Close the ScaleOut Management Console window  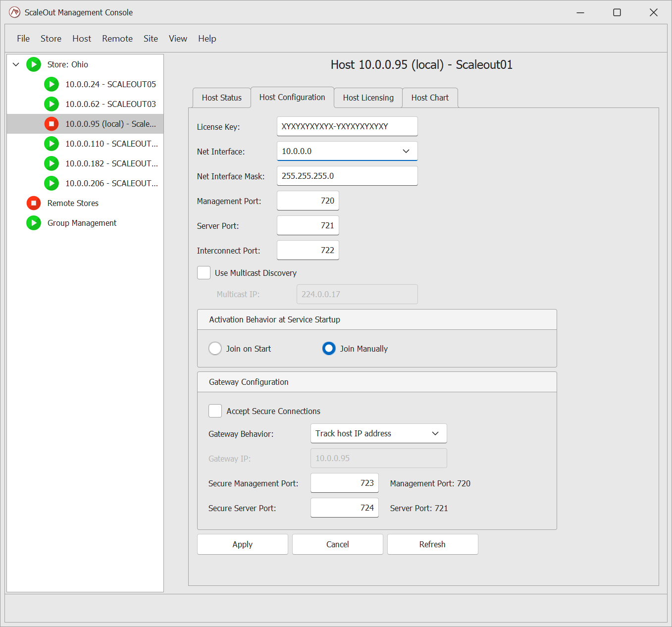tap(654, 12)
